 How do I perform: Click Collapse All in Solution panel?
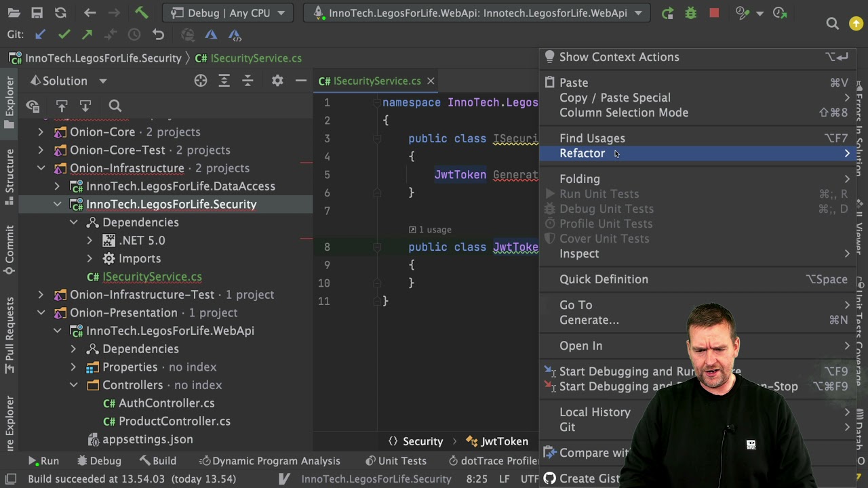pyautogui.click(x=248, y=81)
